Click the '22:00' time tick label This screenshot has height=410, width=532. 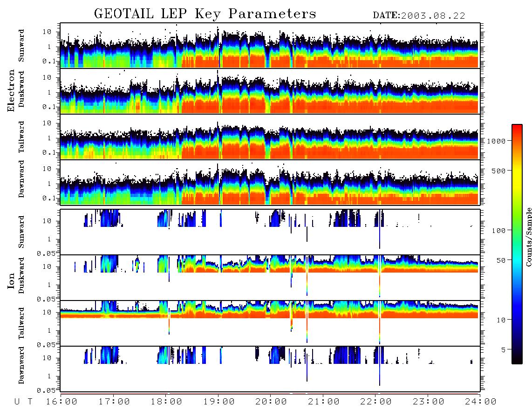point(376,402)
